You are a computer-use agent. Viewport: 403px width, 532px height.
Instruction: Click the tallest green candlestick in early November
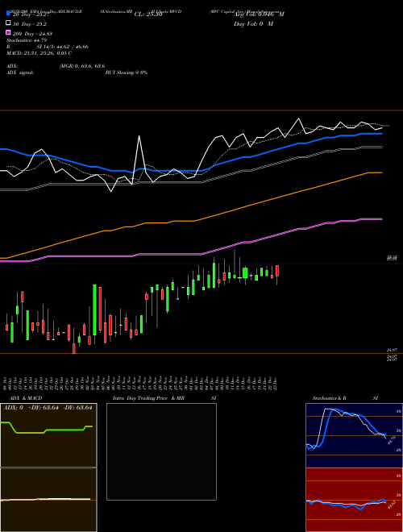pyautogui.click(x=94, y=310)
